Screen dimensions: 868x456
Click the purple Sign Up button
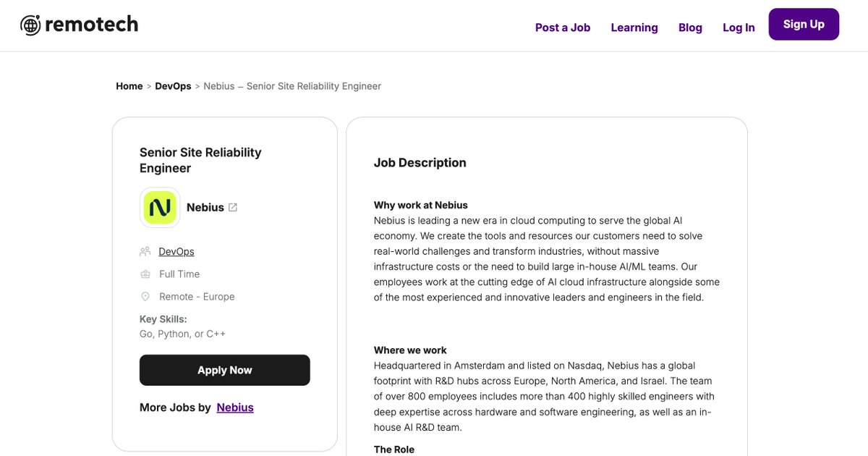(x=804, y=25)
